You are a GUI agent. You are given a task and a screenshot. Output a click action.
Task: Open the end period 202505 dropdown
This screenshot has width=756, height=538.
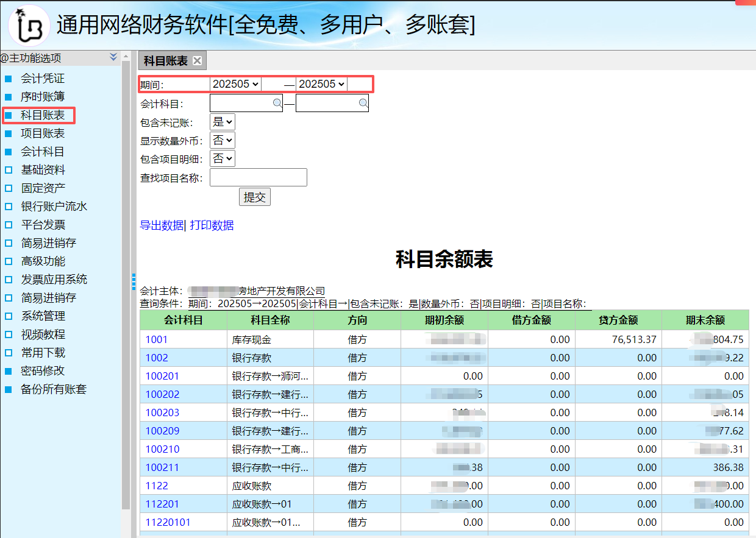coord(321,84)
